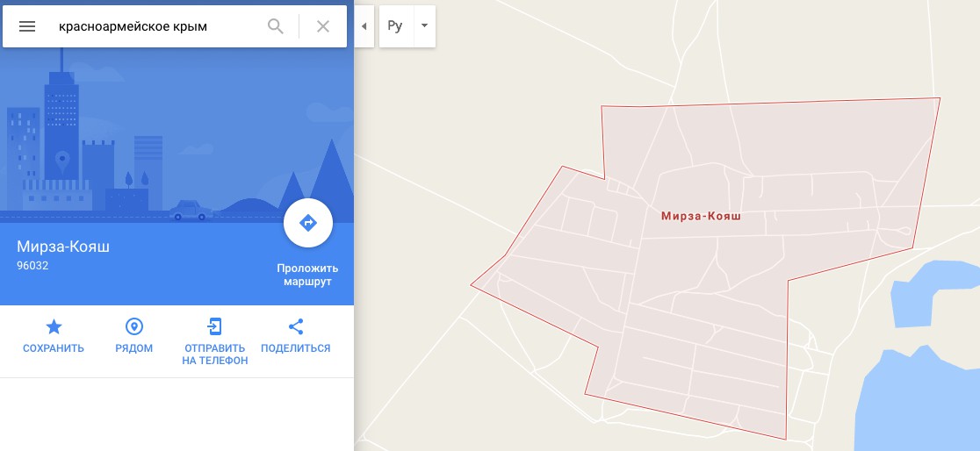Clear the search with the X icon
The image size is (980, 451).
[x=322, y=26]
